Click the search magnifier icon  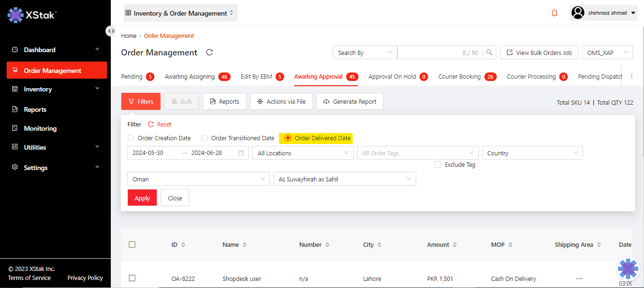pos(490,53)
